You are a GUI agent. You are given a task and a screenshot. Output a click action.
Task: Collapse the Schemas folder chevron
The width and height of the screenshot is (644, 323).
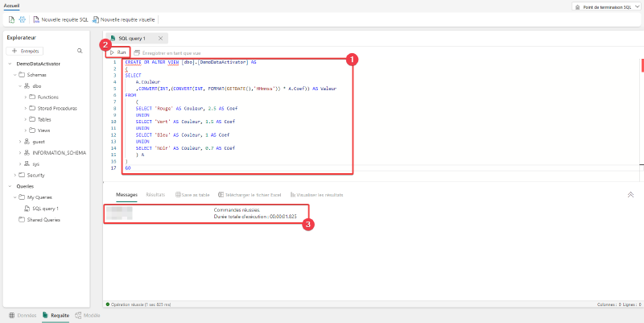pos(14,75)
